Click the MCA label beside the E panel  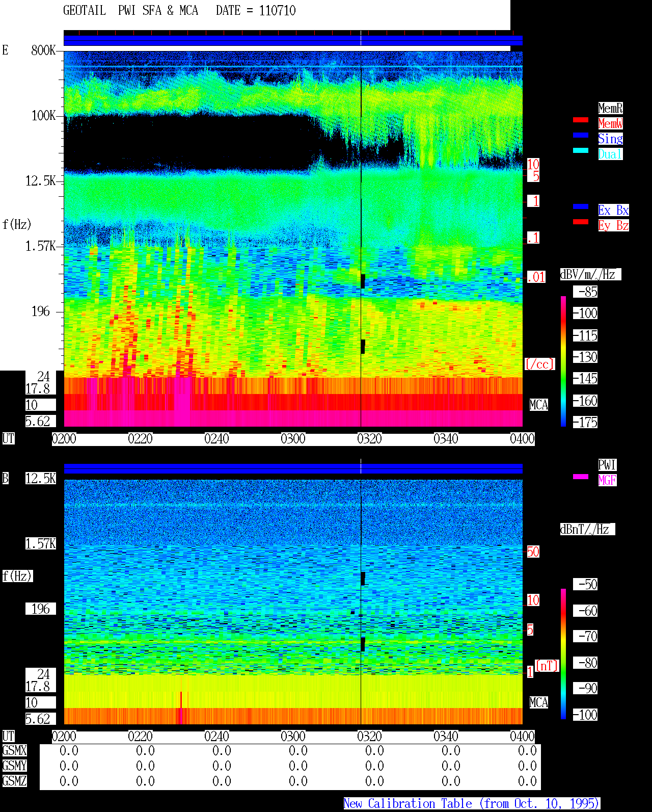[x=539, y=405]
